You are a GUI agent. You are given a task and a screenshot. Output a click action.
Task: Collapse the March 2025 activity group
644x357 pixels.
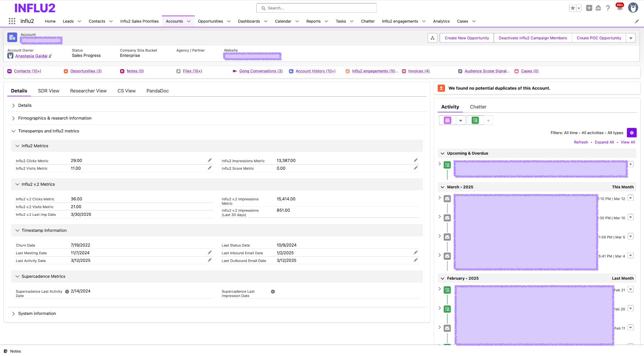click(442, 187)
